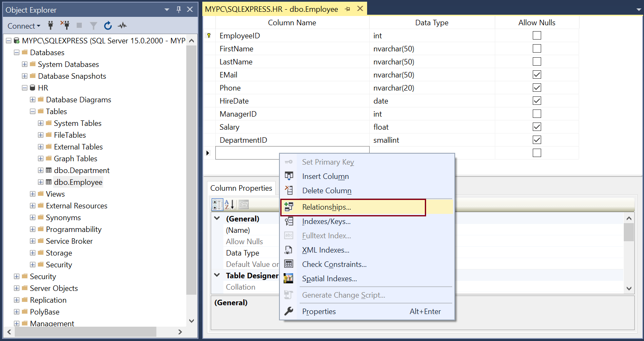Toggle Allow Nulls for the EMail column

click(537, 75)
